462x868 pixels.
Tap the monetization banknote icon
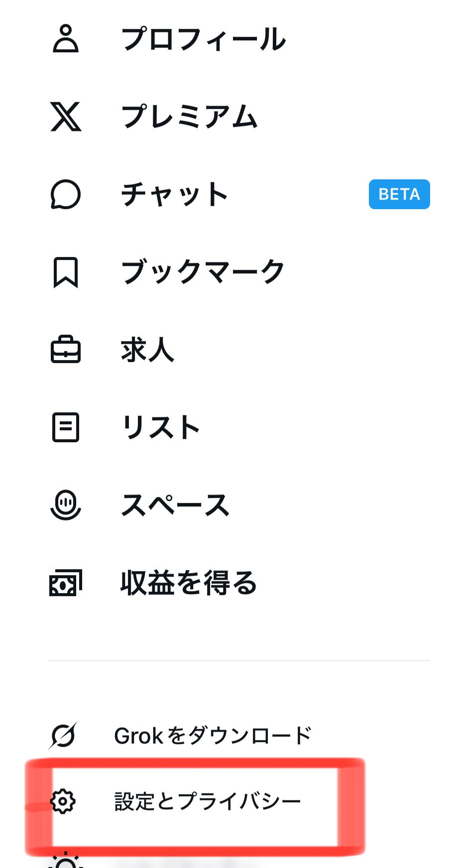point(66,583)
